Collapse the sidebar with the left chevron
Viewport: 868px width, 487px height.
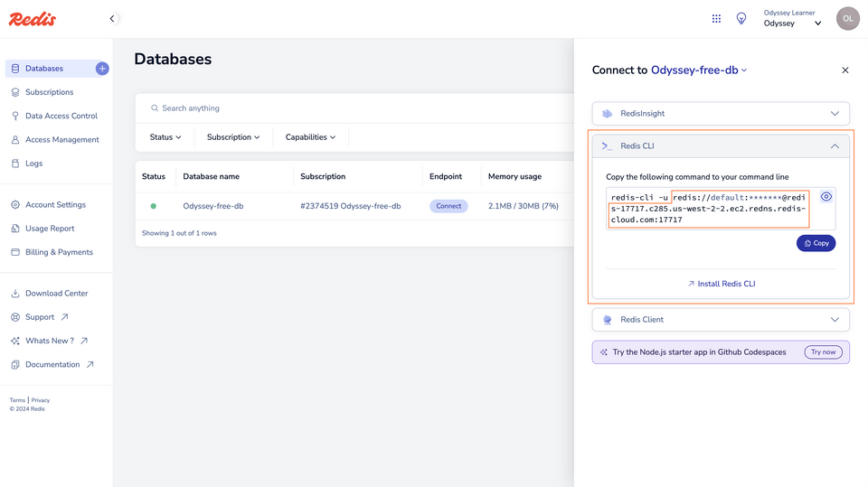point(112,19)
